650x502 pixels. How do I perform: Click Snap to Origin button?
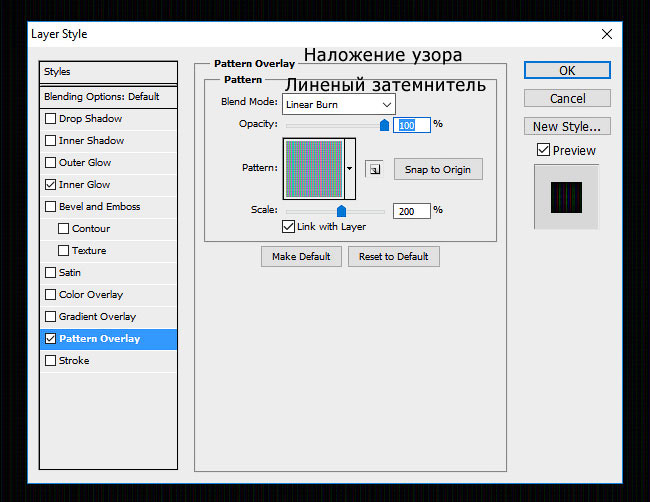(438, 170)
